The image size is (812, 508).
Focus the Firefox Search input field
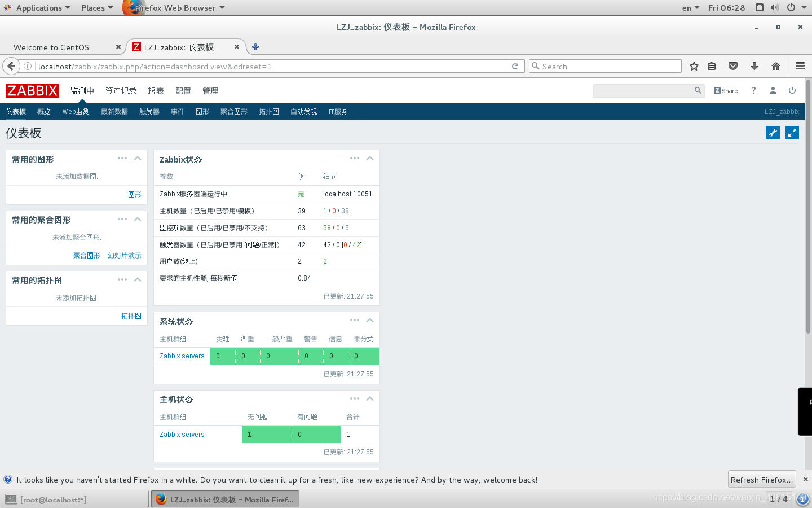point(605,67)
